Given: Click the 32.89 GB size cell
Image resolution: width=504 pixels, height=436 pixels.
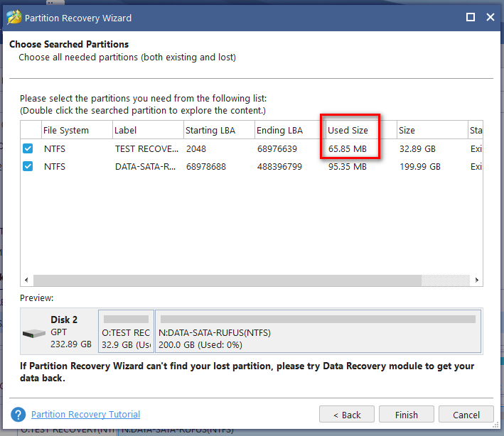Looking at the screenshot, I should (x=417, y=148).
